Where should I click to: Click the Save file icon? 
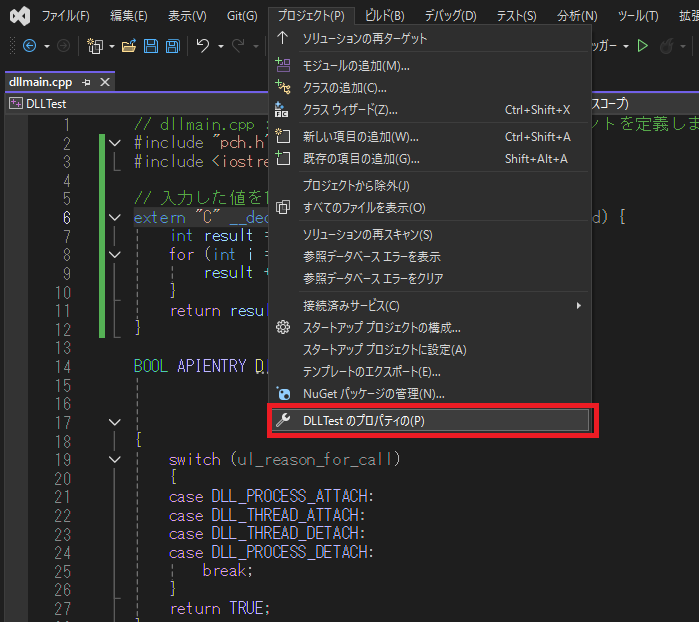[150, 46]
